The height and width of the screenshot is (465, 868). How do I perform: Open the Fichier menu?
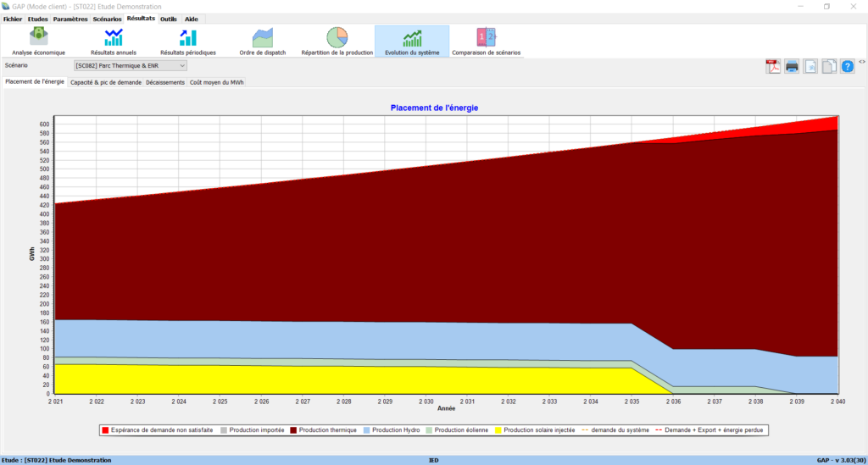click(x=13, y=19)
